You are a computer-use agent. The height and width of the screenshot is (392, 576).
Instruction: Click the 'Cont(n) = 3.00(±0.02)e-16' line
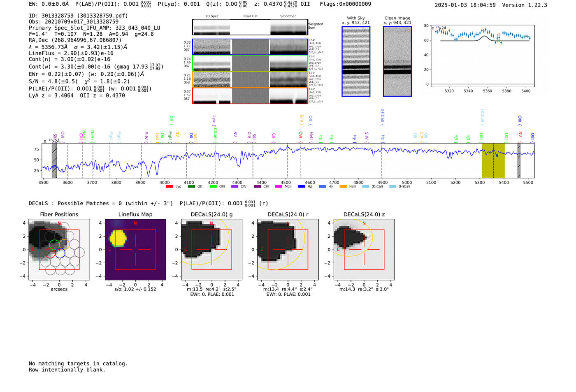tap(70, 59)
